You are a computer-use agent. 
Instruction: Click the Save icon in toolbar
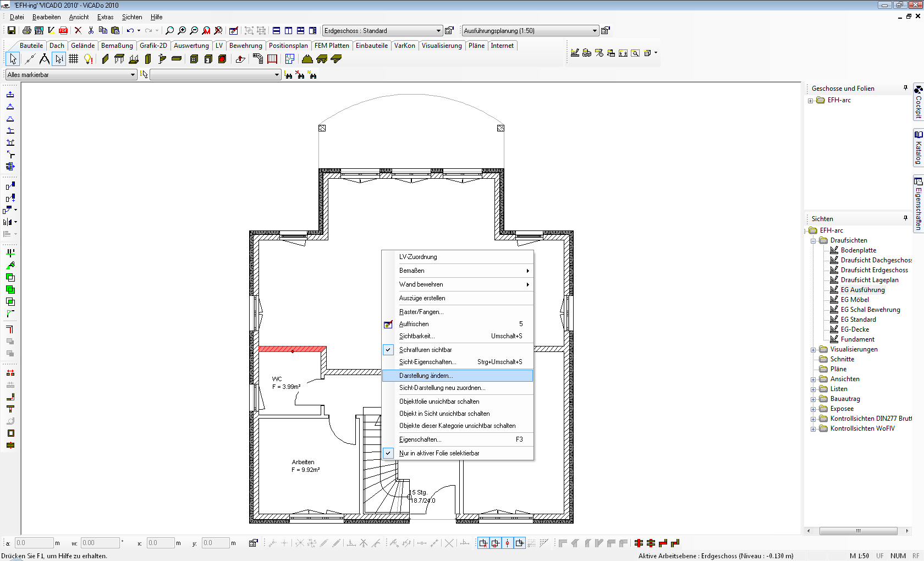pyautogui.click(x=11, y=30)
